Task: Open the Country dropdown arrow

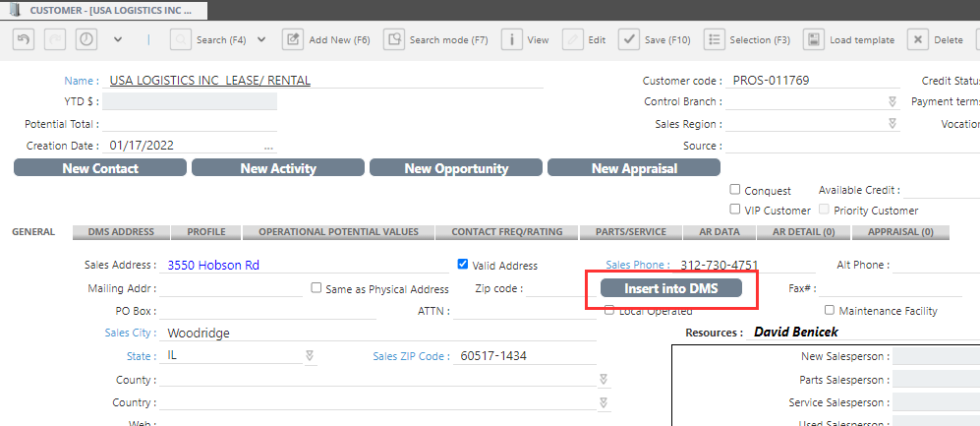Action: pyautogui.click(x=604, y=401)
